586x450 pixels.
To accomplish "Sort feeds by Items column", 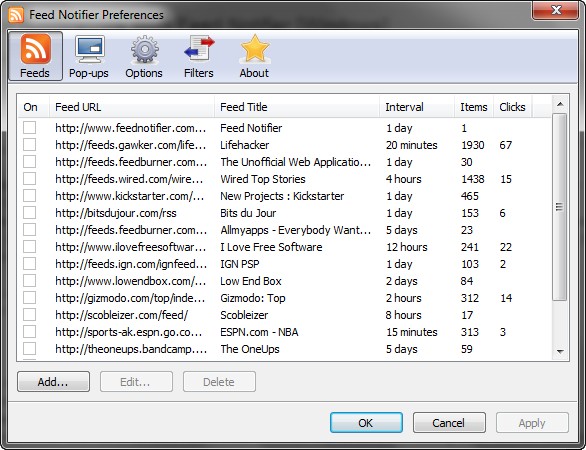I will [x=474, y=107].
